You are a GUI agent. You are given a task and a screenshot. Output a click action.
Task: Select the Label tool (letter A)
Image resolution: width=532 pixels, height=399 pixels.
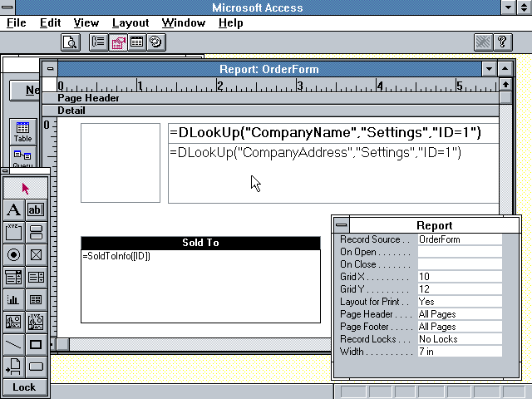coord(14,210)
